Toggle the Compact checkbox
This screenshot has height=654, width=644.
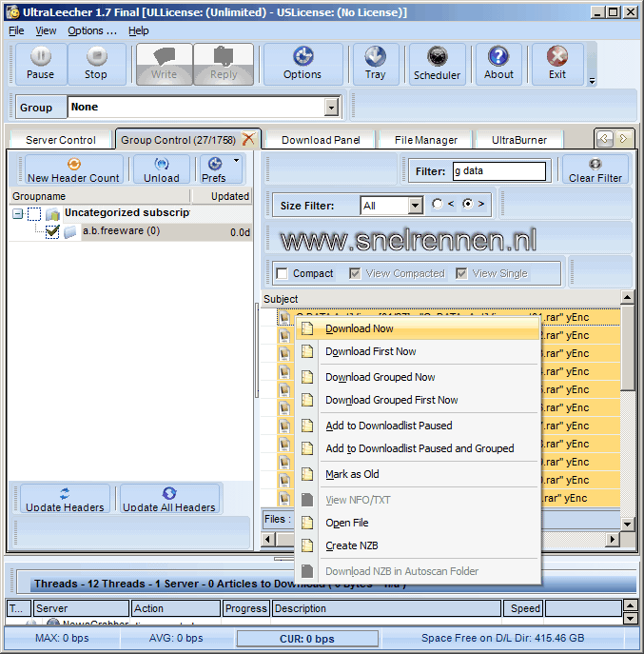pos(283,273)
